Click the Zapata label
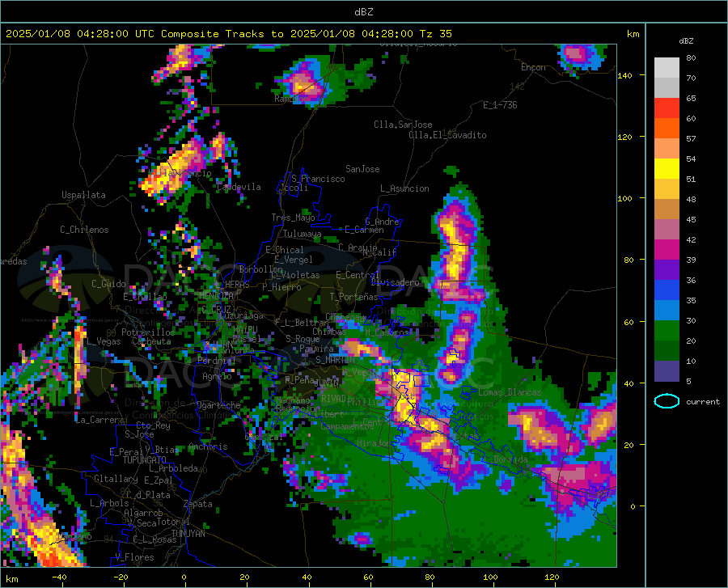728x588 pixels. (198, 504)
